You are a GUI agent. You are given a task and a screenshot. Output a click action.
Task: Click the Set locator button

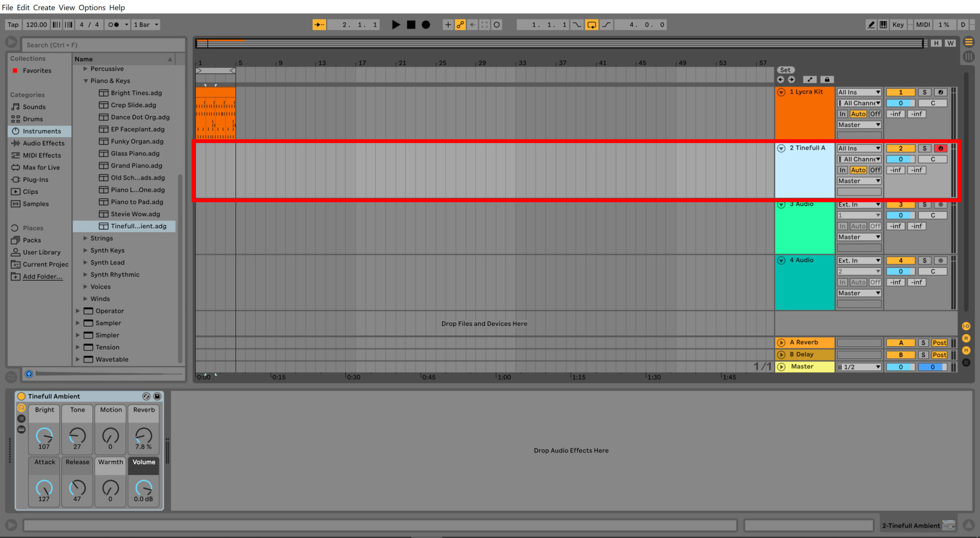tap(785, 70)
